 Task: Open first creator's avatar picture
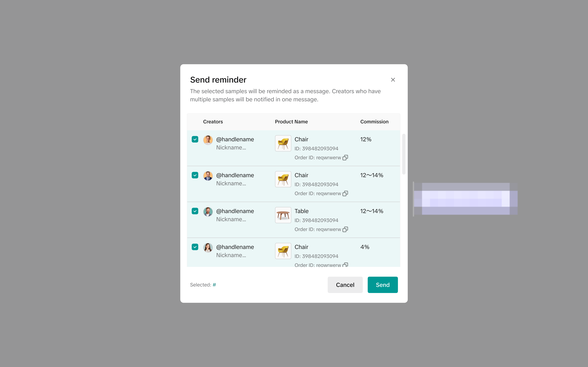coord(208,140)
